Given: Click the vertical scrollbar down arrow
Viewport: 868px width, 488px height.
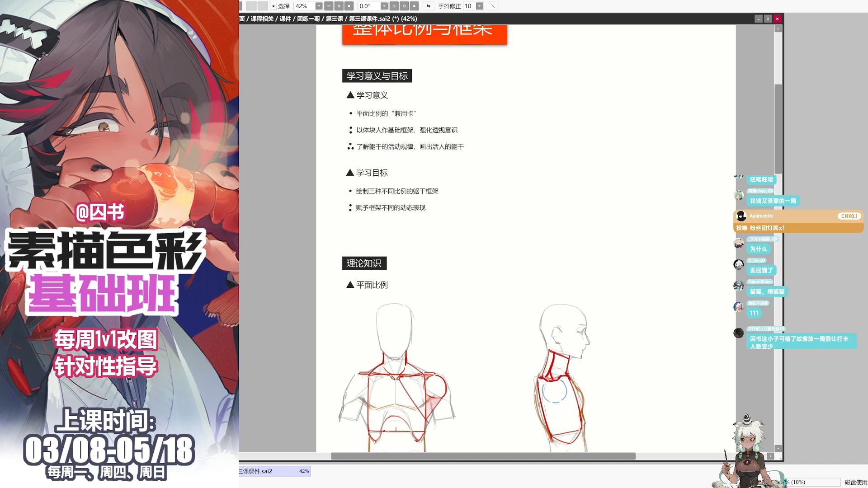Looking at the screenshot, I should point(778,448).
